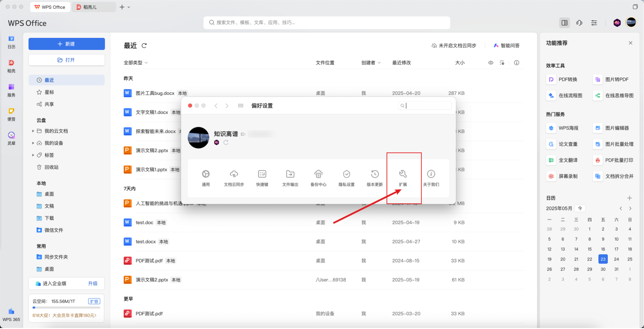The height and width of the screenshot is (329, 644).
Task: Open the 稻壳 sidebar icon
Action: click(11, 66)
